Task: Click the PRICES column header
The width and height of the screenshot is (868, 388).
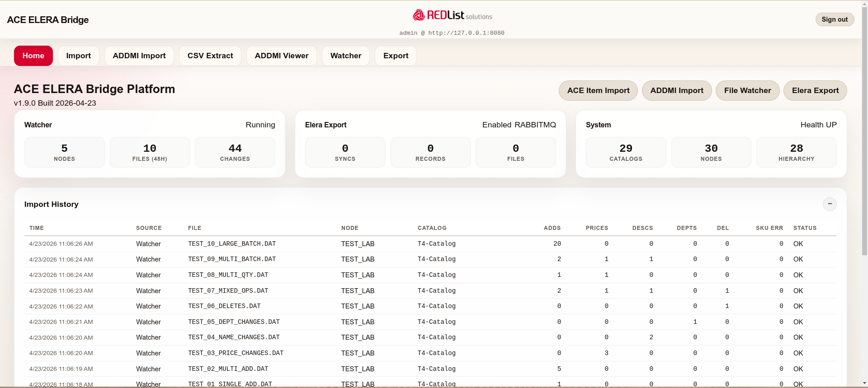Action: pyautogui.click(x=597, y=228)
